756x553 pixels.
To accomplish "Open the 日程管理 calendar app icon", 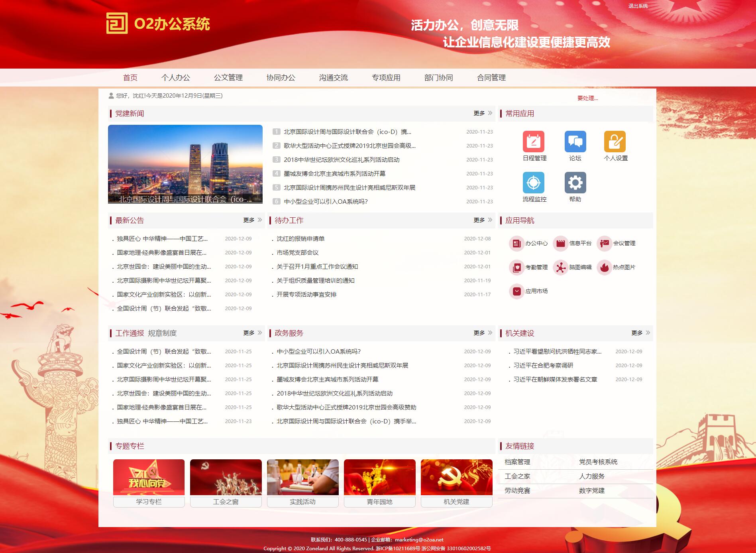I will coord(533,142).
